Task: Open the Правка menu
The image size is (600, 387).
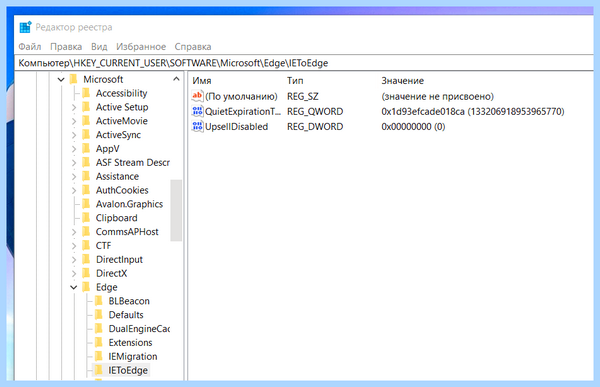Action: coord(66,47)
